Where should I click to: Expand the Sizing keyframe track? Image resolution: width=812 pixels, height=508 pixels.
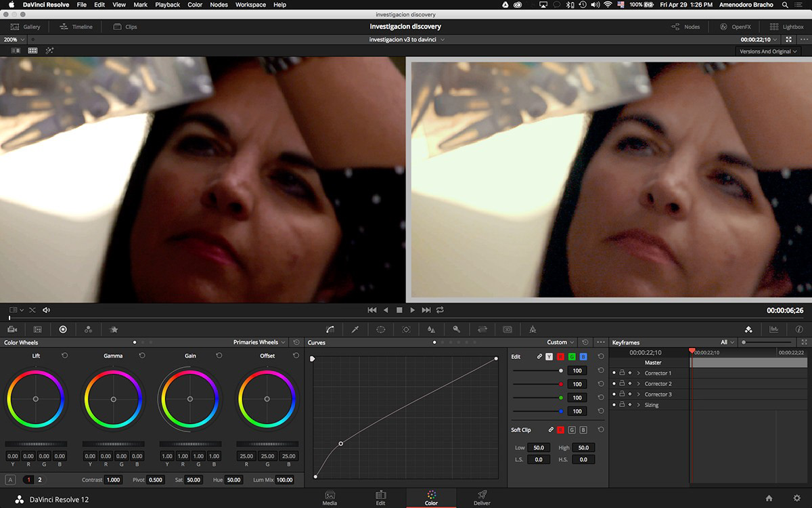point(638,404)
